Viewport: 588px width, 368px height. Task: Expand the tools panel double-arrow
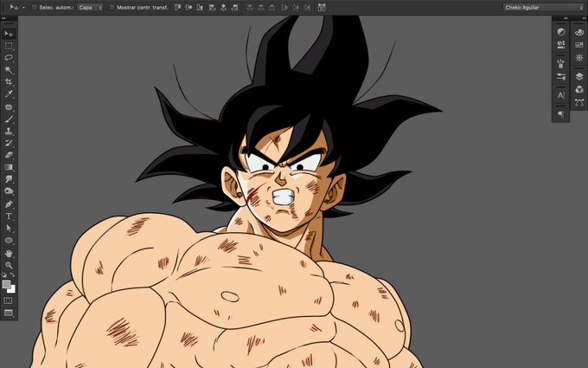tap(3, 18)
